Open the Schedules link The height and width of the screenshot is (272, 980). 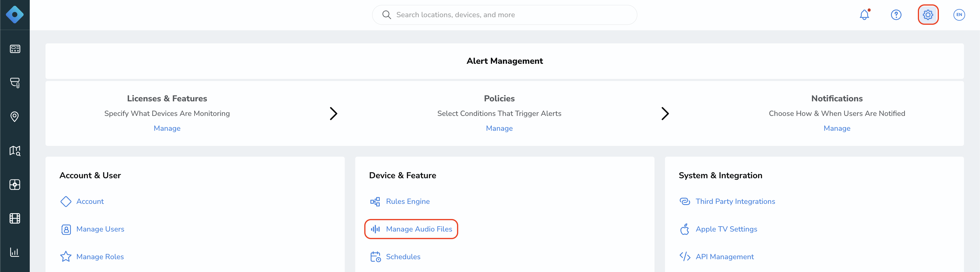pyautogui.click(x=403, y=257)
